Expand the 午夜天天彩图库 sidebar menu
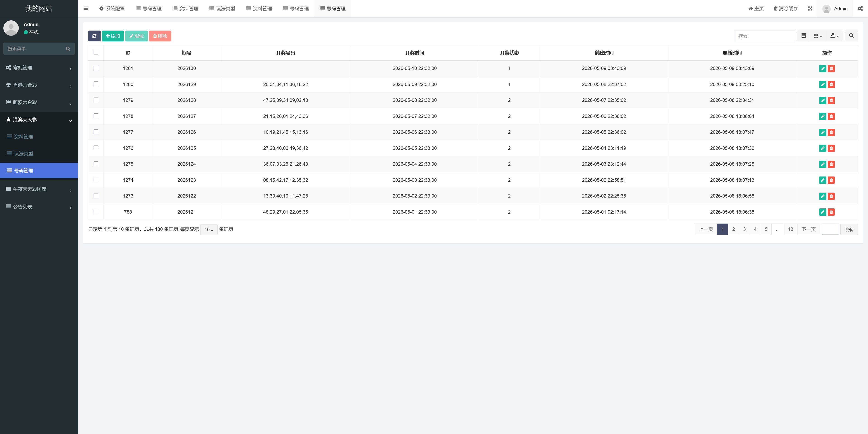868x434 pixels. pyautogui.click(x=39, y=189)
